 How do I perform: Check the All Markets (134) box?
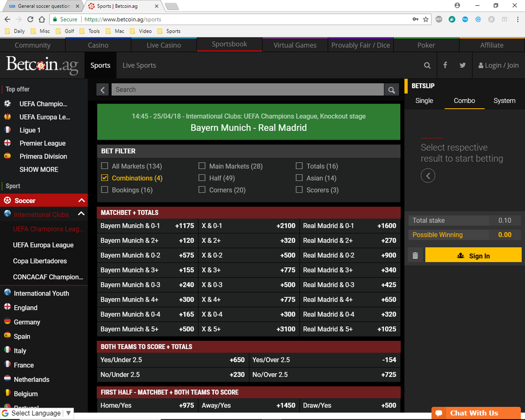tap(104, 166)
